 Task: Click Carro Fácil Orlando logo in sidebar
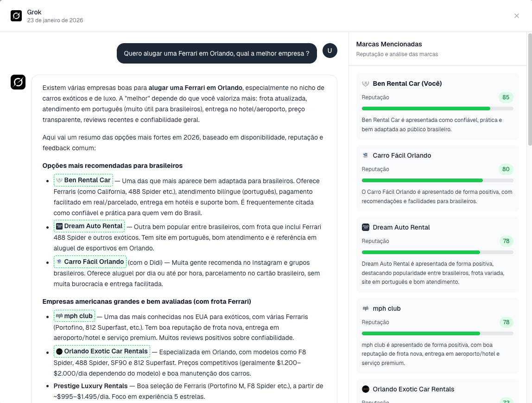(365, 155)
